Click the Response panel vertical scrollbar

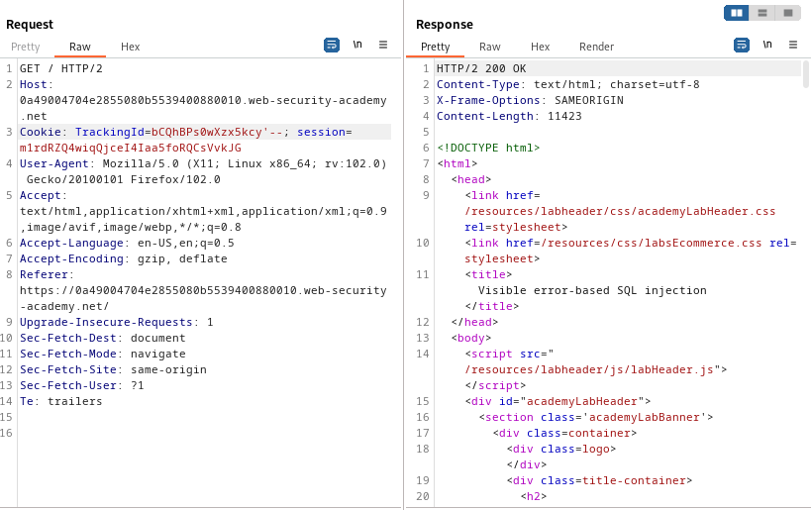point(806,74)
